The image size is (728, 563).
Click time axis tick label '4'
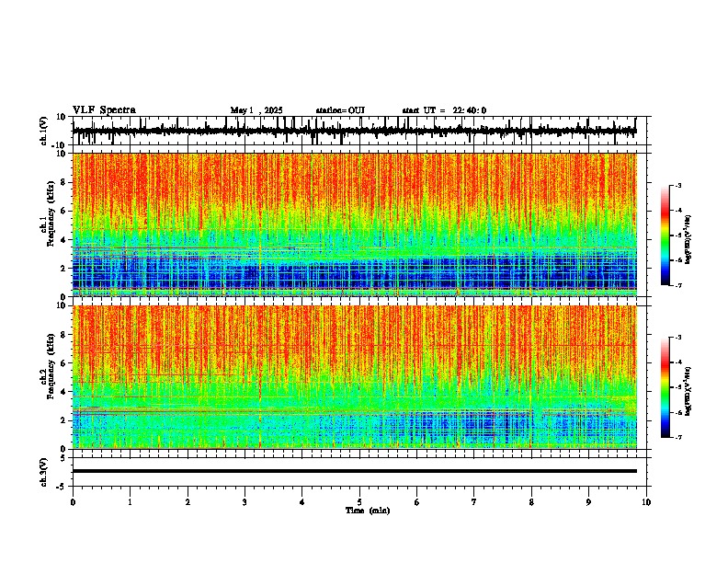tap(302, 502)
